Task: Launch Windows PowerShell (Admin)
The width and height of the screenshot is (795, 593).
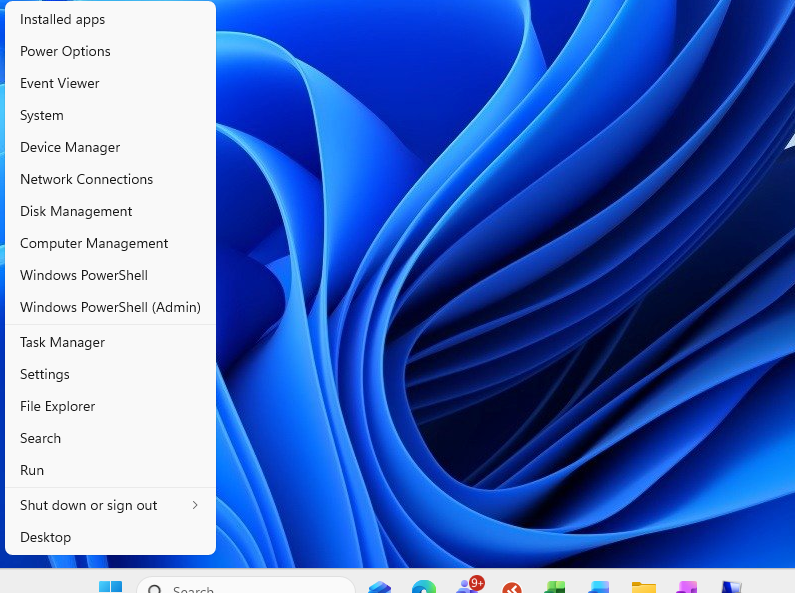Action: (110, 307)
